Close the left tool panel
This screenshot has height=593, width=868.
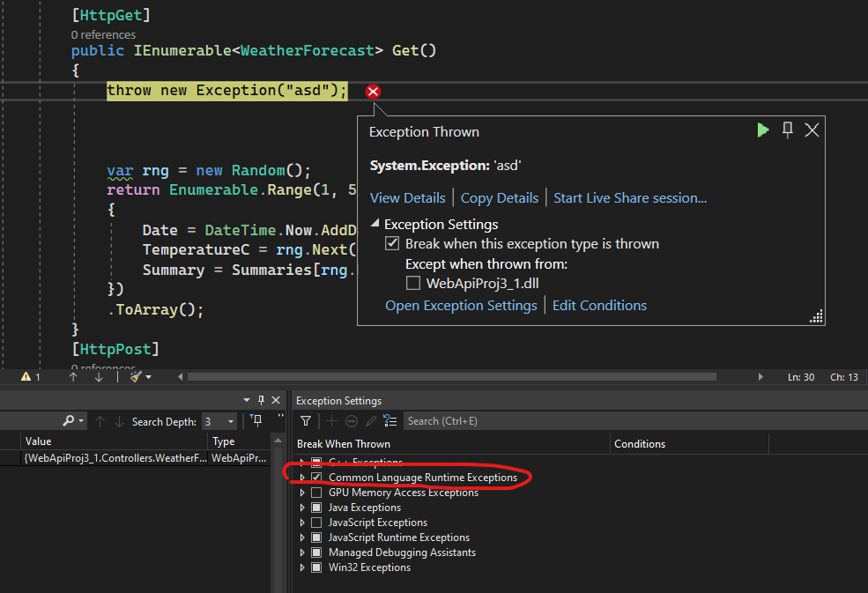[x=276, y=400]
